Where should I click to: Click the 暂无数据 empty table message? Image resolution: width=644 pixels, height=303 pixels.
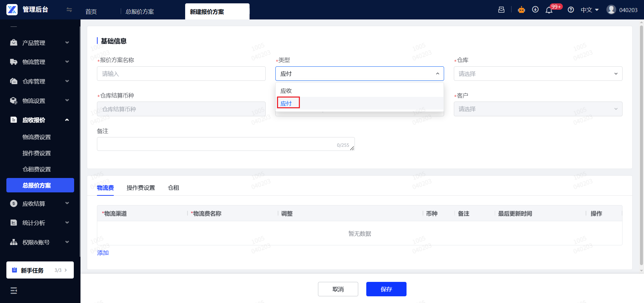[360, 234]
